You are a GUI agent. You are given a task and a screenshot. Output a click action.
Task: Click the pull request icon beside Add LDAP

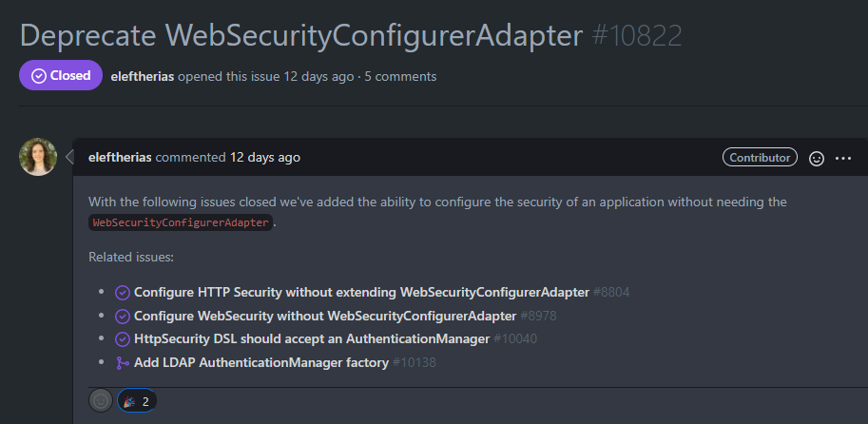[123, 362]
